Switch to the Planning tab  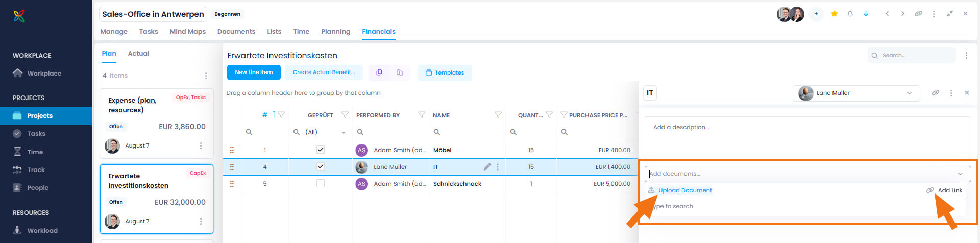click(335, 32)
